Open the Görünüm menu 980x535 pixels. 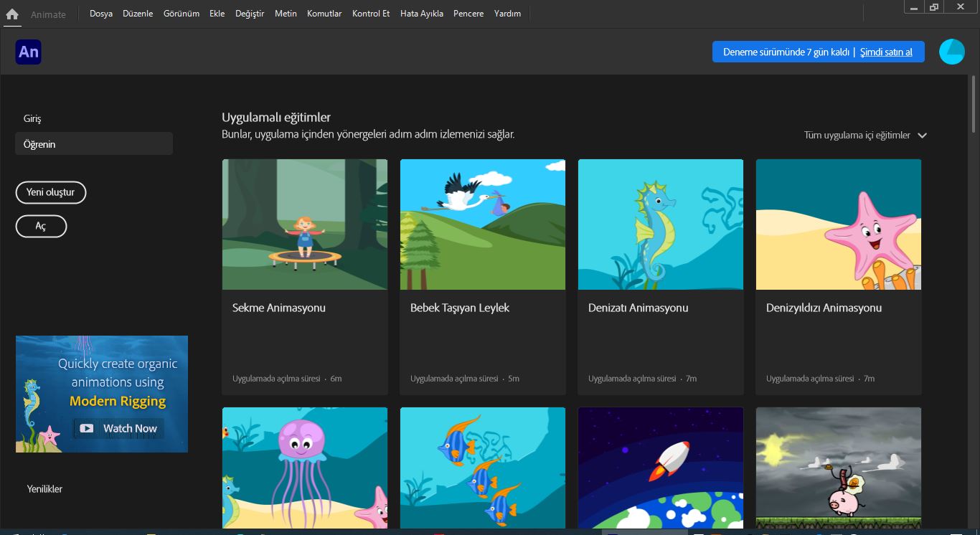pos(182,14)
